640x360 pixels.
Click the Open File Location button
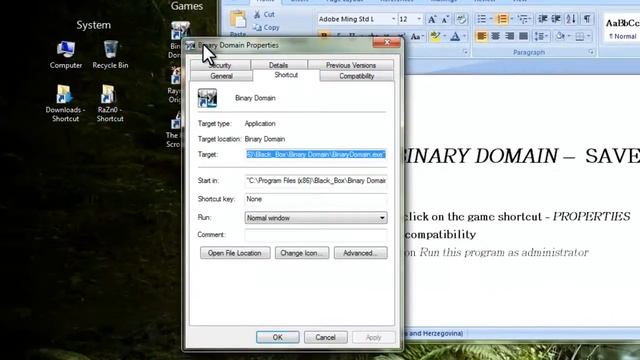[x=235, y=253]
